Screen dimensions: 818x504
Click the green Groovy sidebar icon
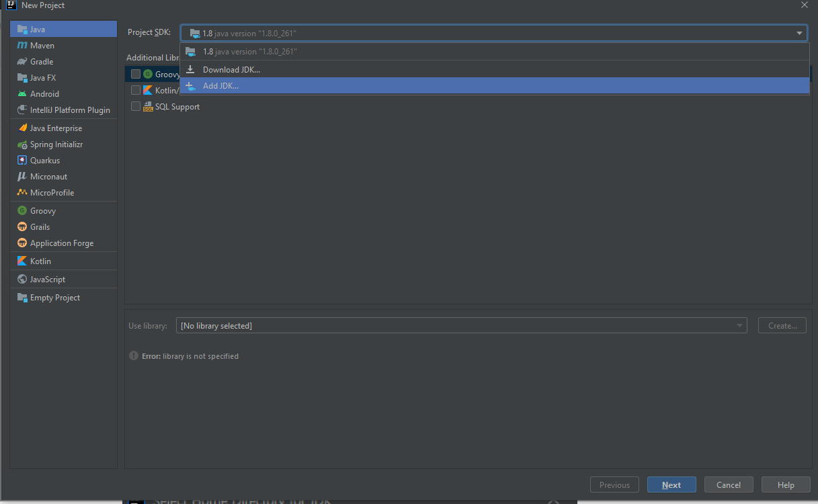(x=22, y=211)
